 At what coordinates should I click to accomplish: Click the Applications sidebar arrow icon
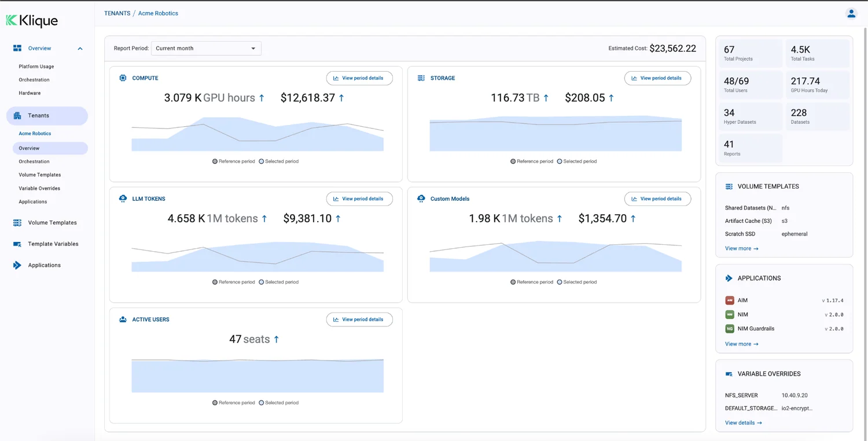[x=17, y=265]
